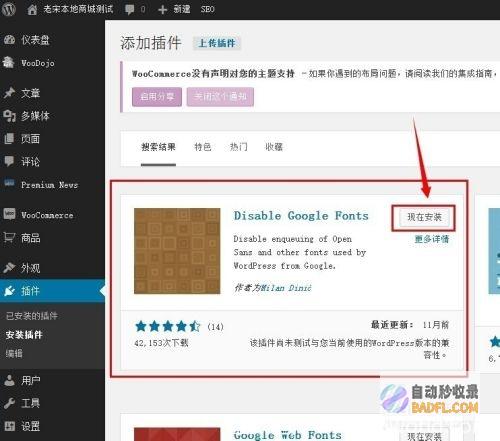Image resolution: width=500 pixels, height=441 pixels.
Task: Click the WordPress logo icon
Action: point(9,9)
